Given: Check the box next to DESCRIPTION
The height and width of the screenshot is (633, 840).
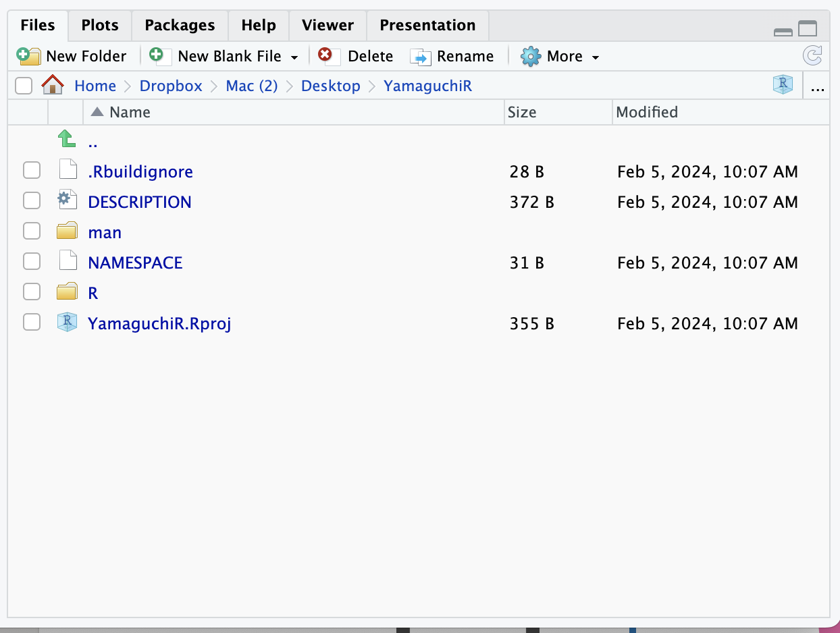Looking at the screenshot, I should click(x=32, y=201).
